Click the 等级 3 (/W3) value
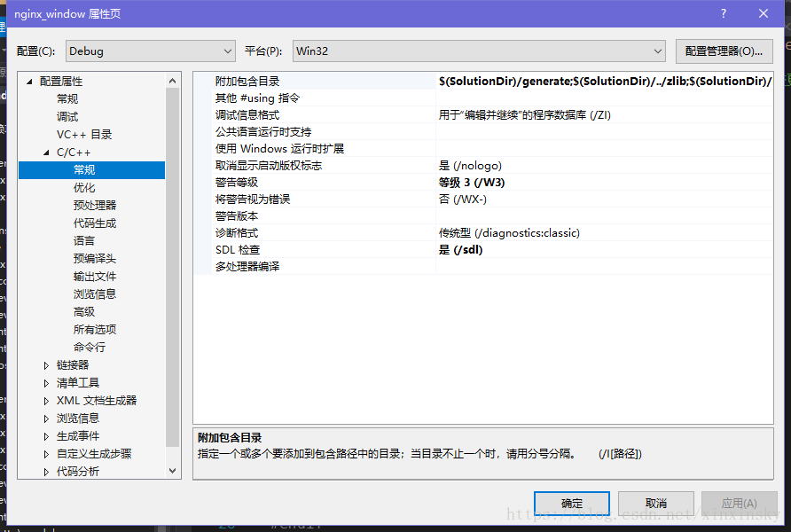This screenshot has width=791, height=532. click(x=472, y=182)
